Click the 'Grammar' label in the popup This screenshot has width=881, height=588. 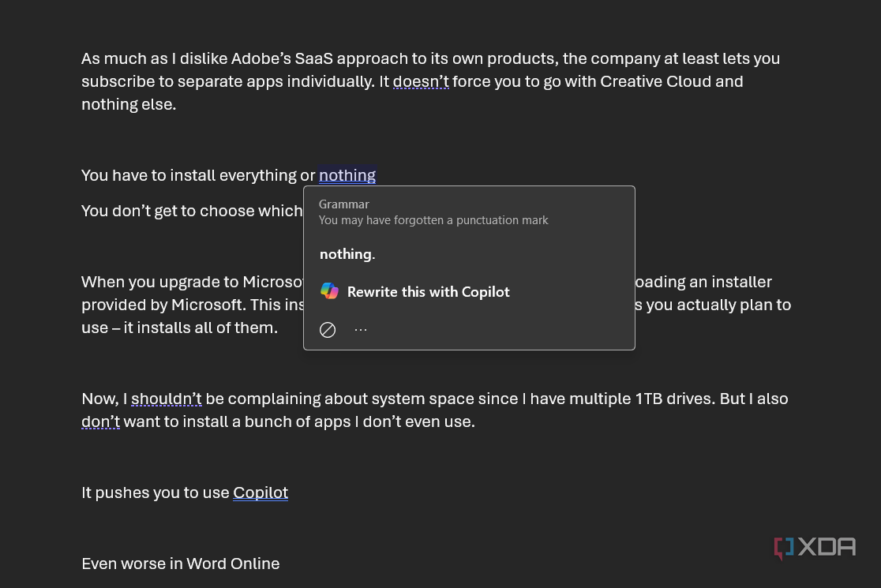click(x=344, y=204)
